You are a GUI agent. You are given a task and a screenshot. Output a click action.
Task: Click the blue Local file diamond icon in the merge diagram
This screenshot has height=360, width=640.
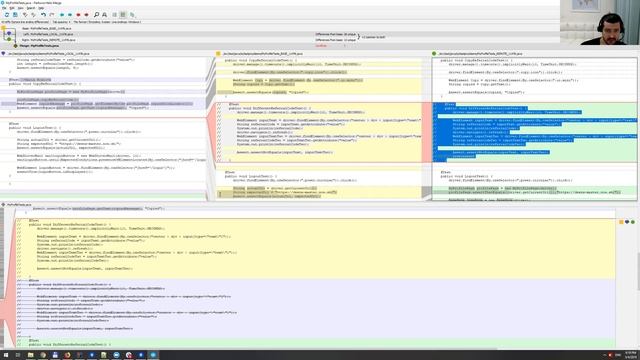[x=9, y=33]
